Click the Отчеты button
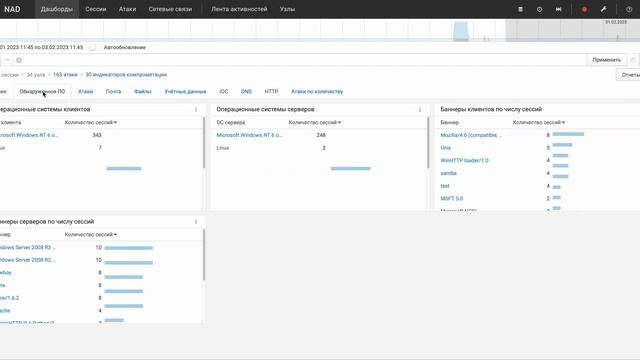 tap(629, 75)
